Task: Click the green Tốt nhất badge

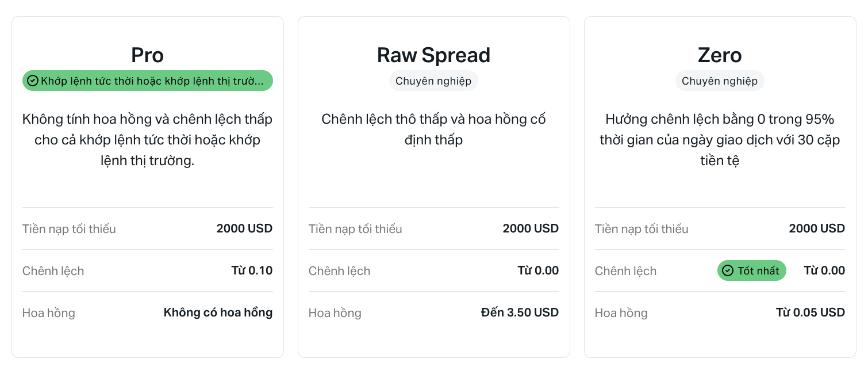Action: (751, 270)
